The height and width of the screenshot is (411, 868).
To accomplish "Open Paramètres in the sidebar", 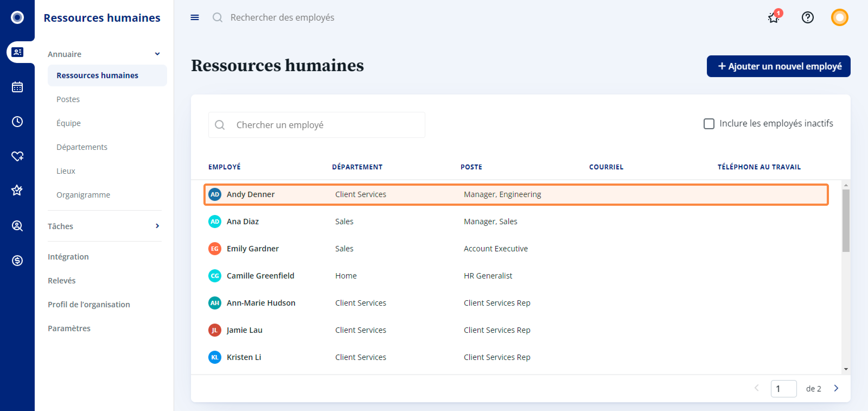I will click(x=69, y=328).
